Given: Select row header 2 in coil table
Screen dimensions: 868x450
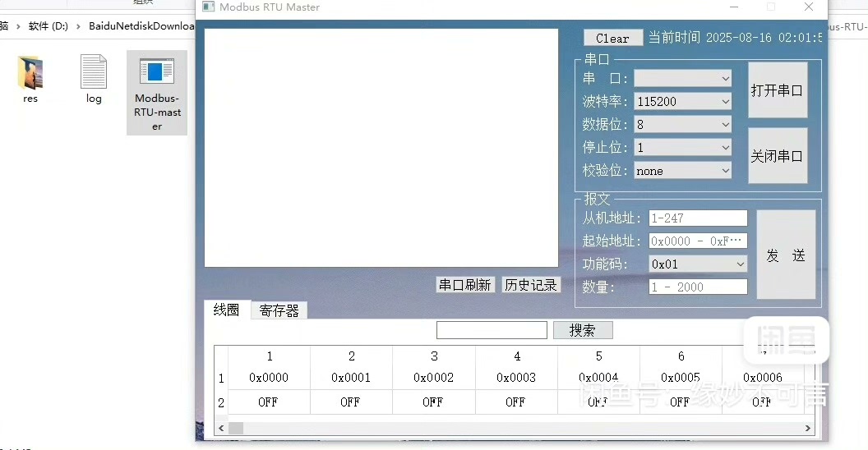Looking at the screenshot, I should (221, 402).
